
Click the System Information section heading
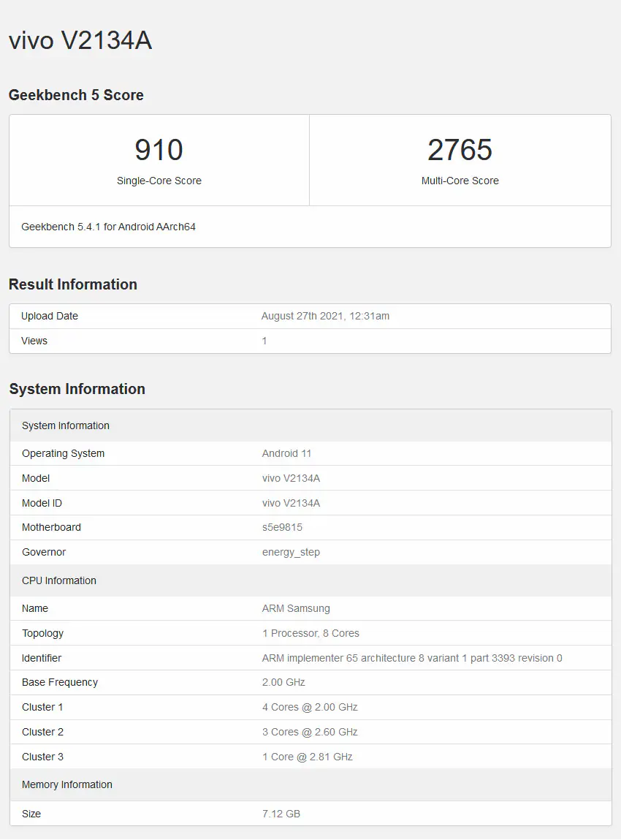(x=77, y=388)
